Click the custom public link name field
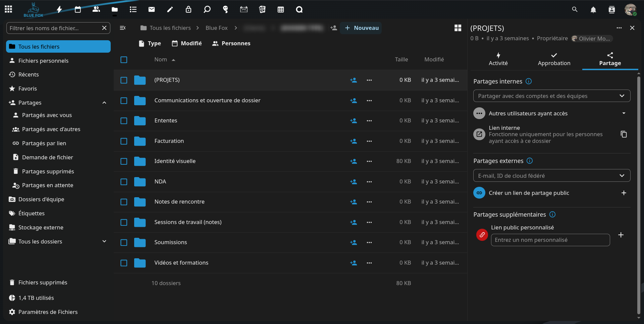644x324 pixels. click(550, 240)
